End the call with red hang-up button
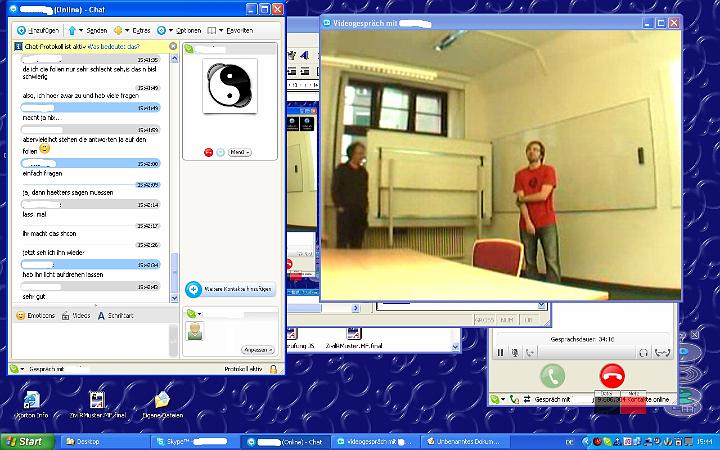720x450 pixels. pyautogui.click(x=612, y=376)
